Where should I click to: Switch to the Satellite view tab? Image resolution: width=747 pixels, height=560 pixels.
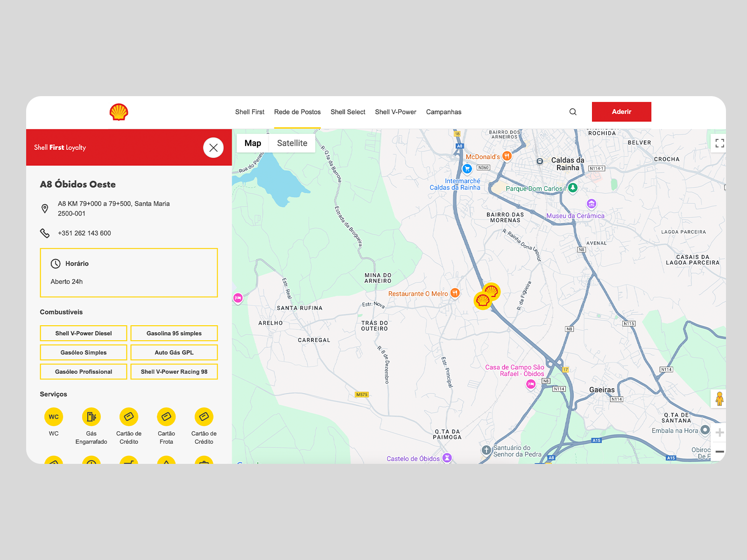[x=292, y=143]
